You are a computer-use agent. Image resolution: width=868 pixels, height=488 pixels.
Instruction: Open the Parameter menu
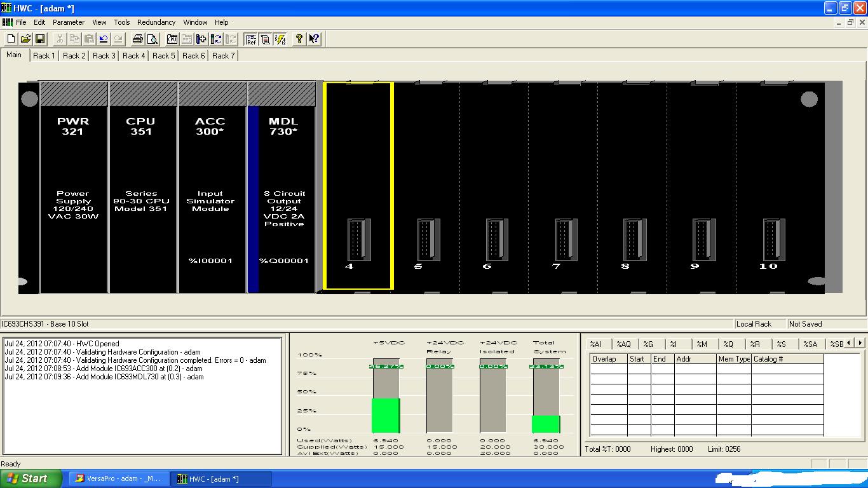(69, 22)
